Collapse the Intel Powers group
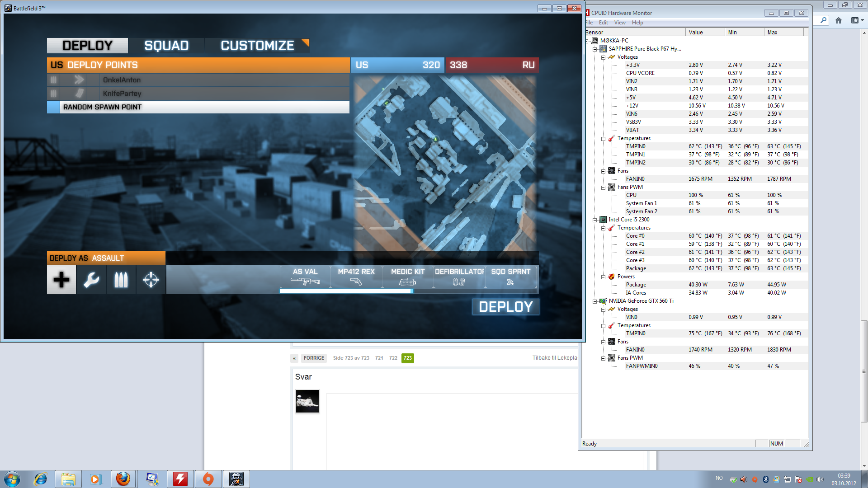The height and width of the screenshot is (488, 868). point(603,277)
